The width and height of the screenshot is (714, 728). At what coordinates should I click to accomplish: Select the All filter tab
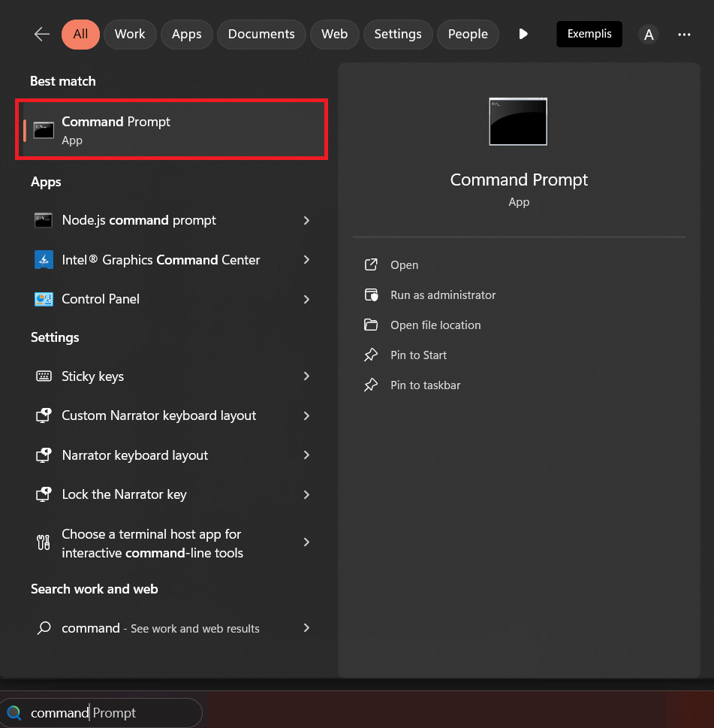point(80,34)
